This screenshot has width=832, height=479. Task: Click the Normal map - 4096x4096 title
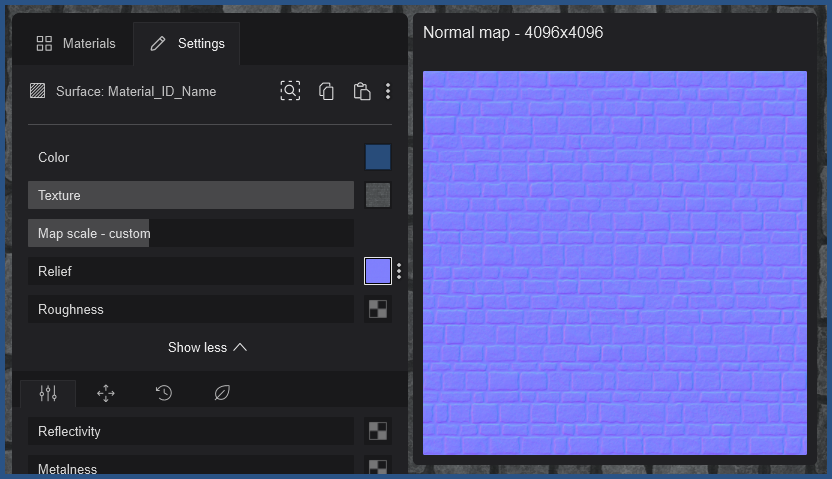coord(513,33)
